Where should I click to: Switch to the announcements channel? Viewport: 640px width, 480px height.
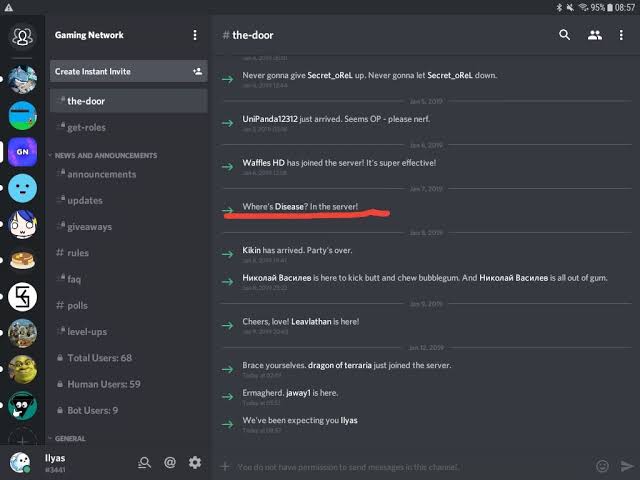point(101,174)
